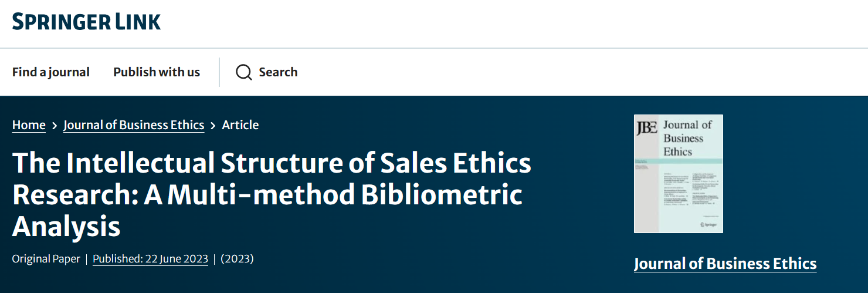
Task: Select the Search text label
Action: click(x=278, y=72)
